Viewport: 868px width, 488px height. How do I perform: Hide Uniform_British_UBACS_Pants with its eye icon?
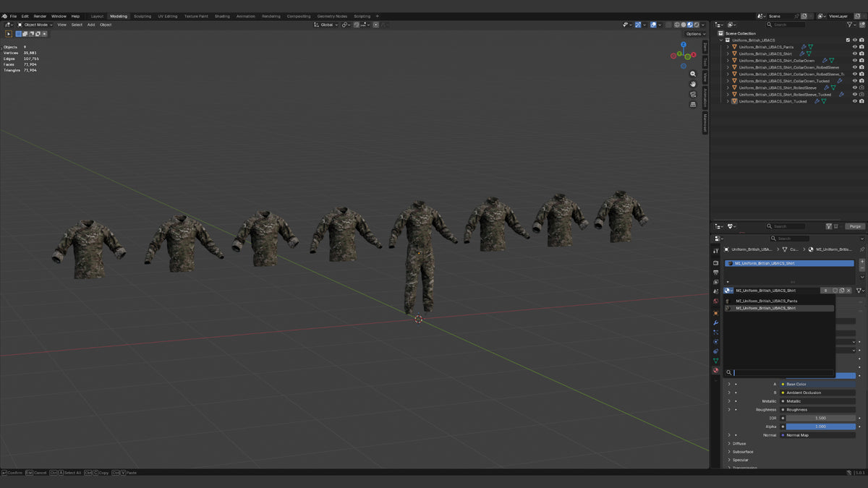tap(854, 47)
